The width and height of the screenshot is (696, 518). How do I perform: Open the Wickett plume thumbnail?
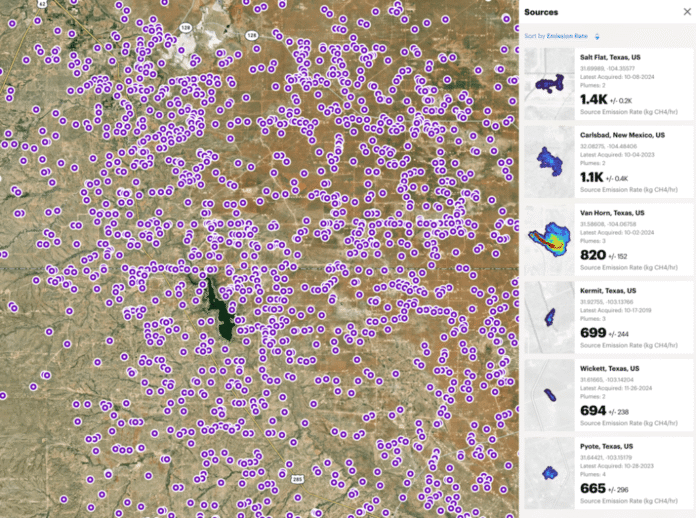pyautogui.click(x=548, y=393)
